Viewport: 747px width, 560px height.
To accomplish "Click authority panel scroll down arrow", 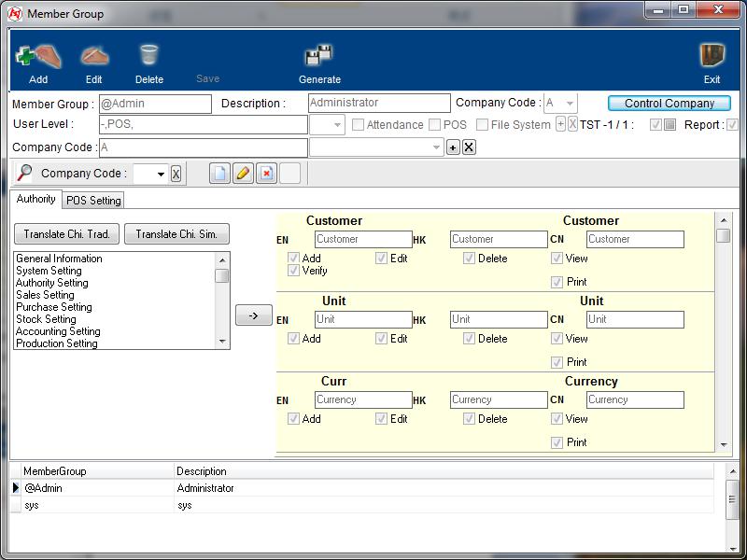I will pyautogui.click(x=723, y=445).
